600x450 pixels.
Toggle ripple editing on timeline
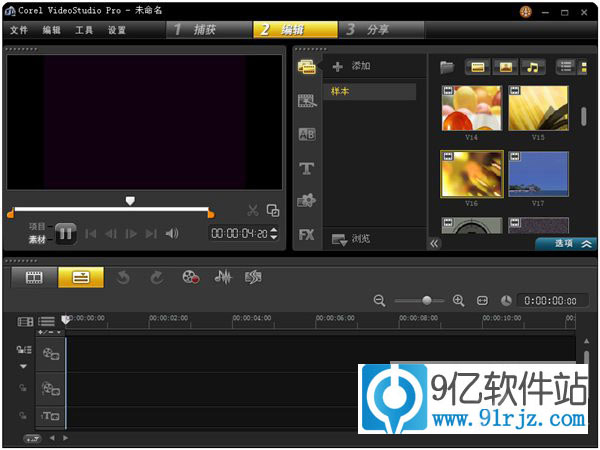click(24, 349)
